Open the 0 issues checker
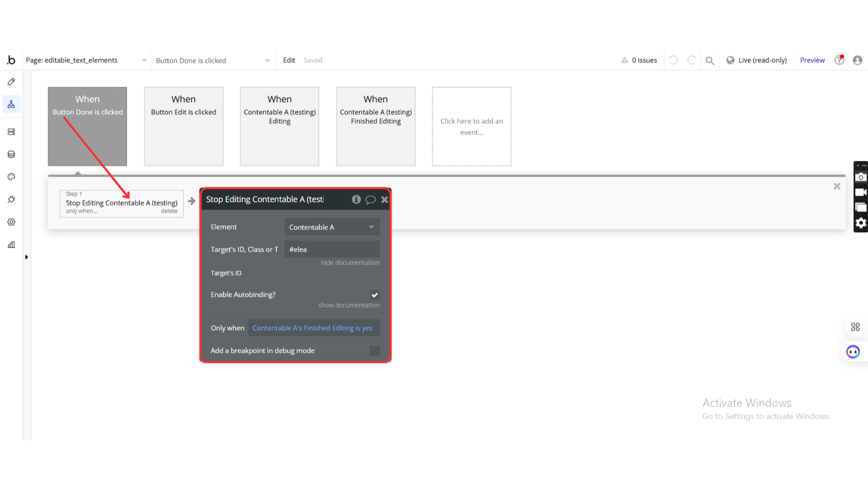Viewport: 868px width, 489px height. [x=639, y=60]
